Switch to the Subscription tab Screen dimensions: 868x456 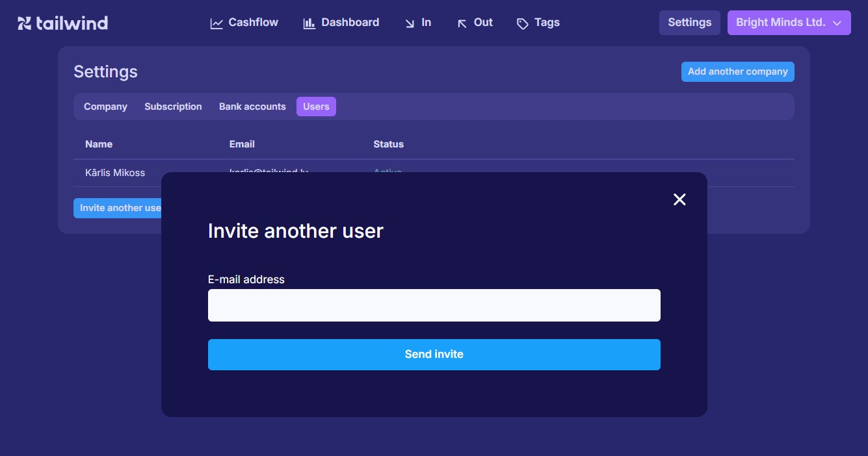(173, 107)
